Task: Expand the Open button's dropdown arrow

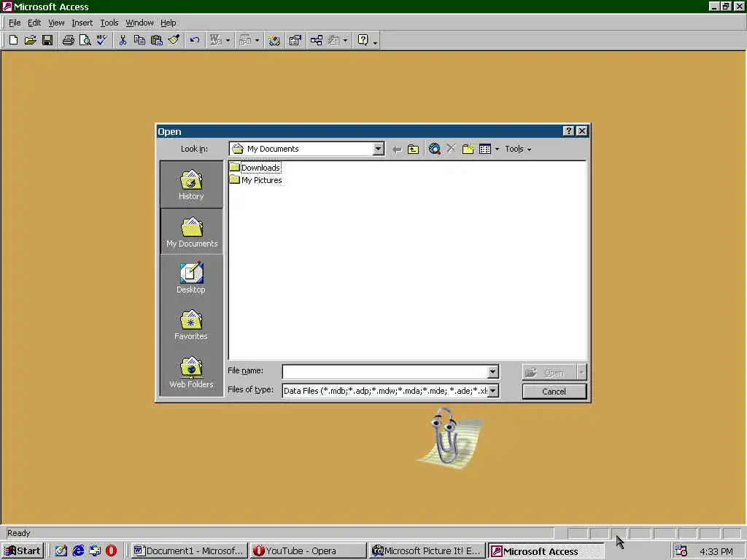Action: point(581,372)
